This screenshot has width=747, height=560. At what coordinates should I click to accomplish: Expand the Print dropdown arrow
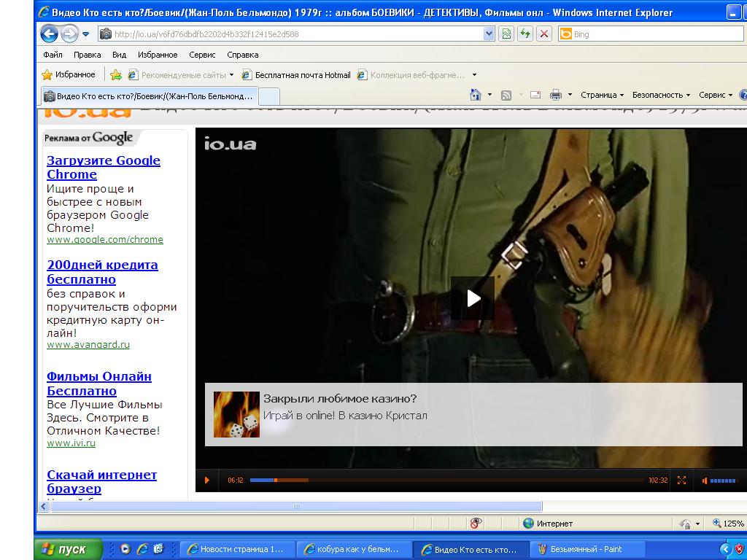[570, 95]
